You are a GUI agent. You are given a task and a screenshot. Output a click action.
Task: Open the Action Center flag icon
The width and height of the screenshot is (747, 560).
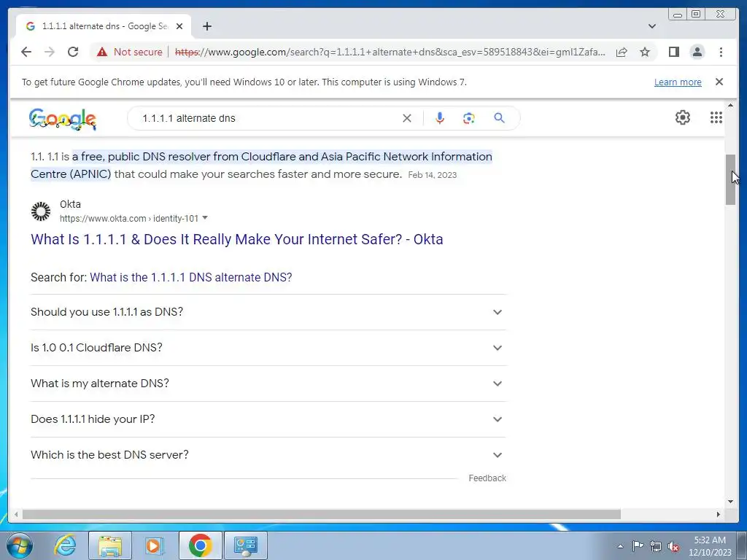pos(638,546)
